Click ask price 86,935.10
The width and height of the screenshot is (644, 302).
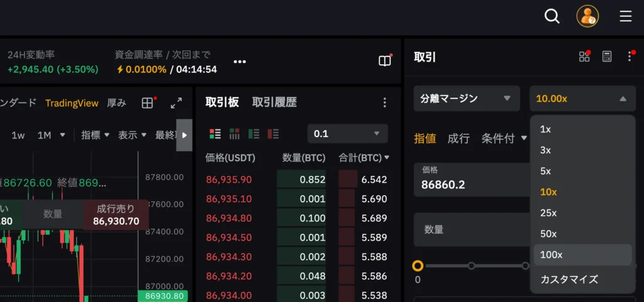point(229,199)
